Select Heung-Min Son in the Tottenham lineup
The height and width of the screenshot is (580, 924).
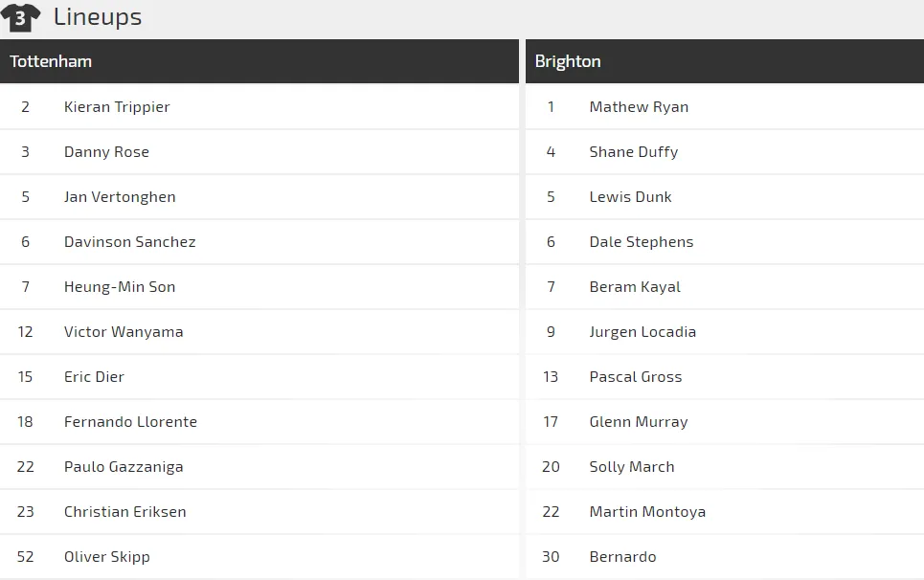[120, 287]
